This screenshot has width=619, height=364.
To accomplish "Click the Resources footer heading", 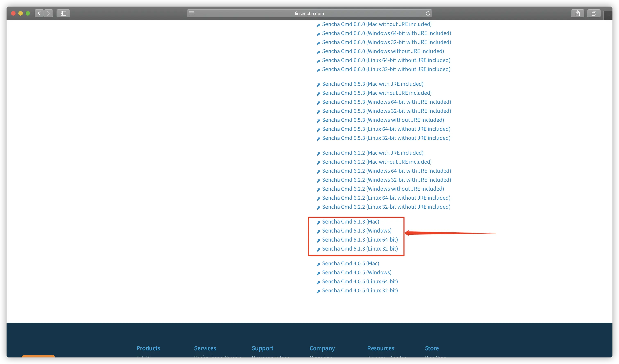I will [x=381, y=348].
